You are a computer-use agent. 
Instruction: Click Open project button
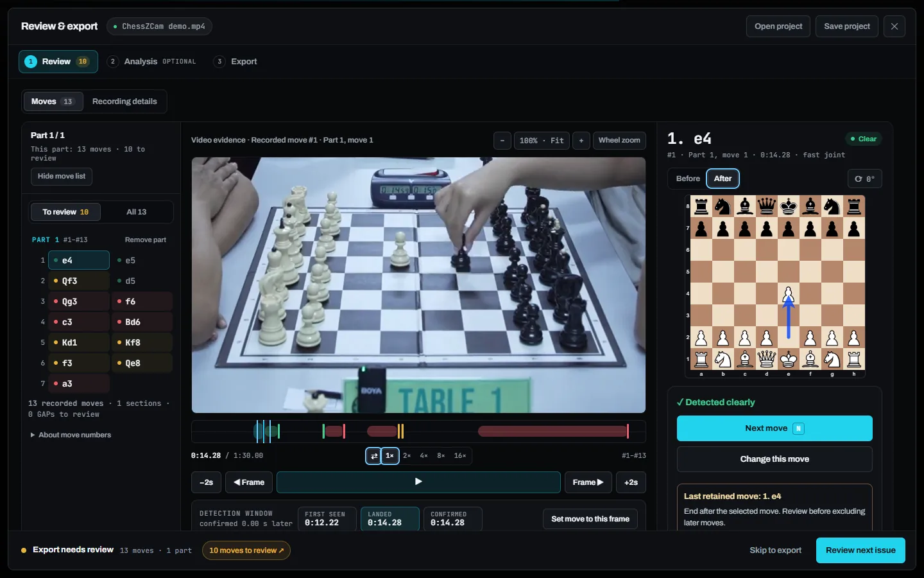778,26
